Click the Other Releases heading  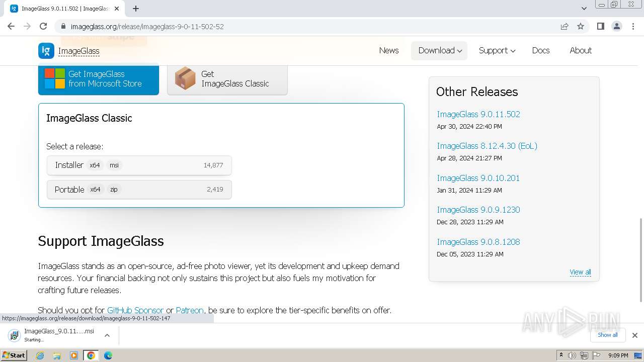click(x=477, y=92)
